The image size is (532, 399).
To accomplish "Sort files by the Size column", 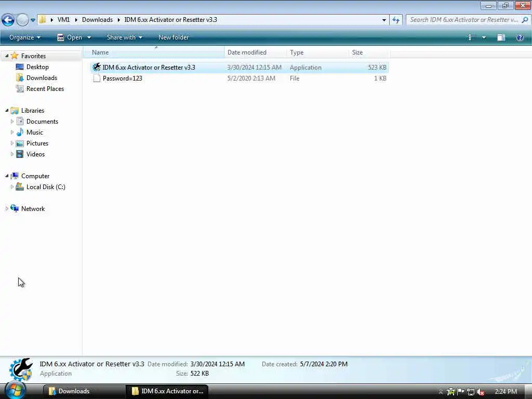I will tap(369, 52).
